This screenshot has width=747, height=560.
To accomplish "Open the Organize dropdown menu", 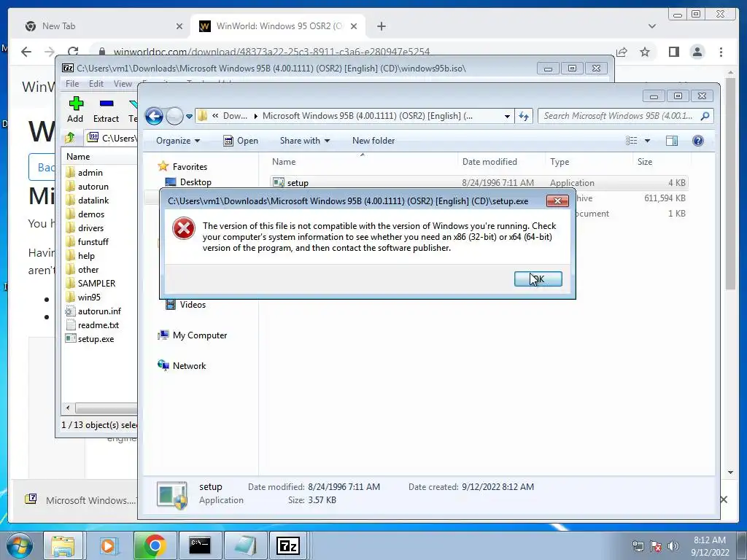I will pyautogui.click(x=178, y=141).
